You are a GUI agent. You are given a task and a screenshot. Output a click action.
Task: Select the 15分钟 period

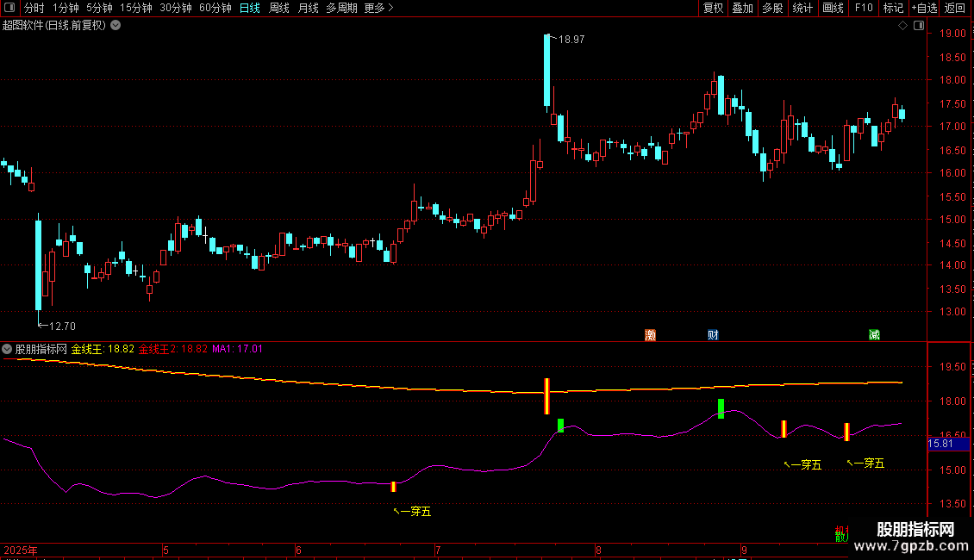point(136,8)
